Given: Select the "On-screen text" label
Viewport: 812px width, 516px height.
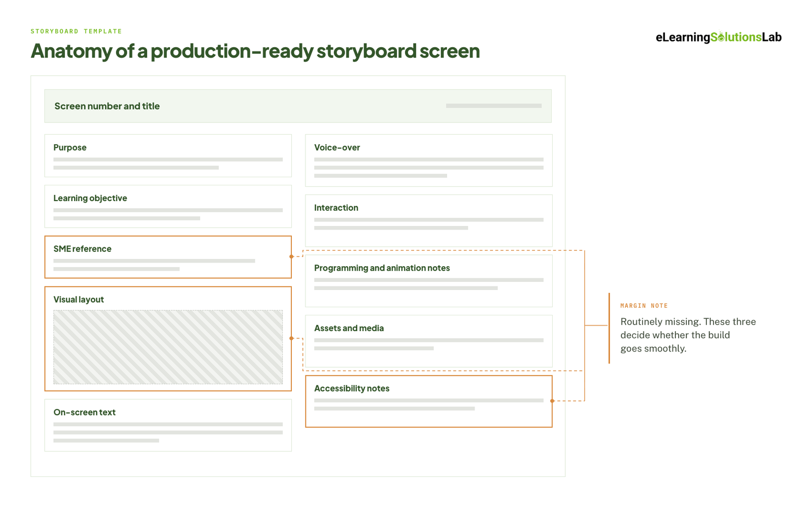Looking at the screenshot, I should point(84,412).
